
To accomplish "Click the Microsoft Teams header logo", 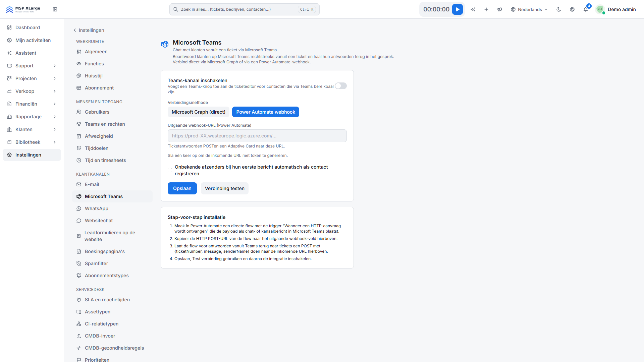I will pos(165,44).
